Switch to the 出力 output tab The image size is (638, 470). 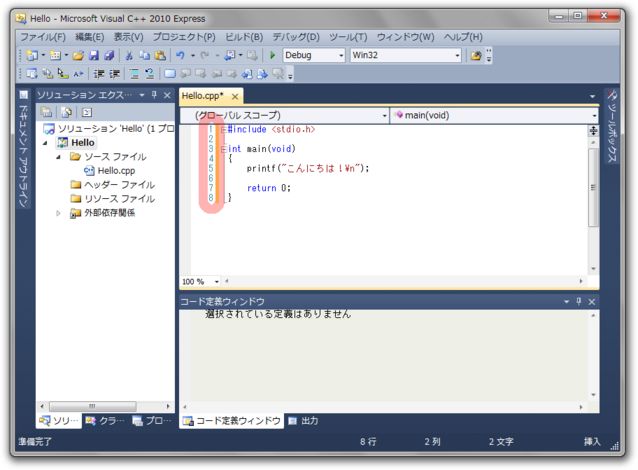pyautogui.click(x=304, y=421)
